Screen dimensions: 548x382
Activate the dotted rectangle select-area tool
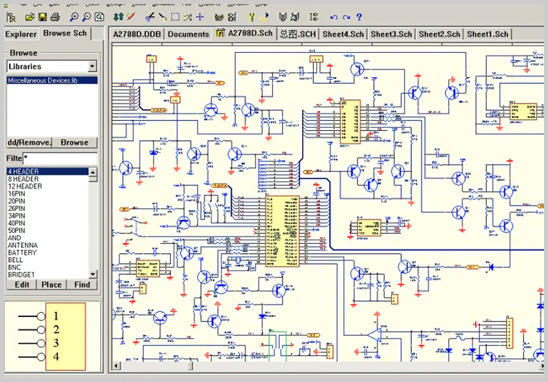(x=175, y=16)
